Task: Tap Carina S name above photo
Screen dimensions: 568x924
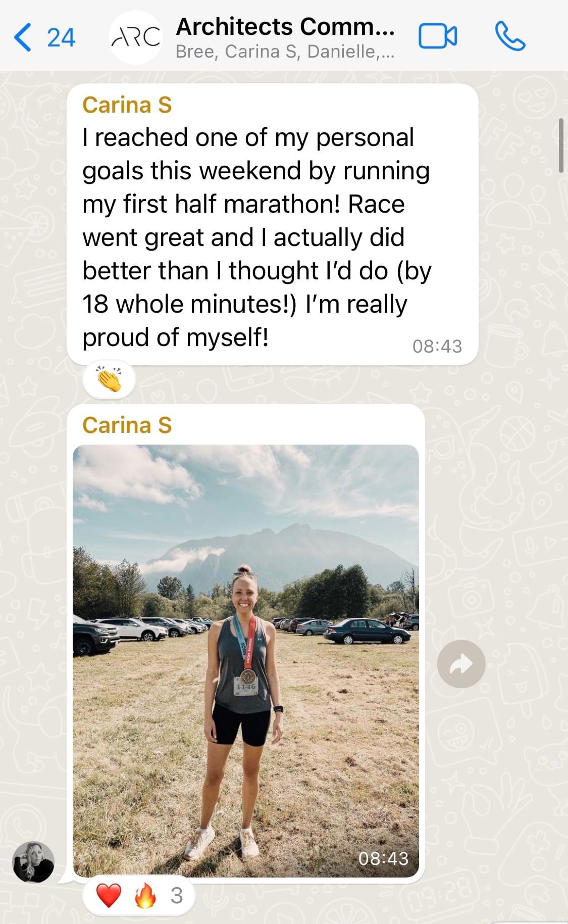Action: pos(127,425)
